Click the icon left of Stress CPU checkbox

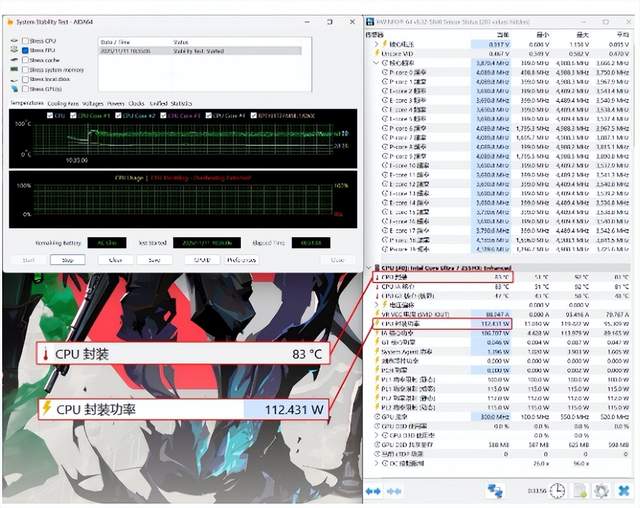14,41
